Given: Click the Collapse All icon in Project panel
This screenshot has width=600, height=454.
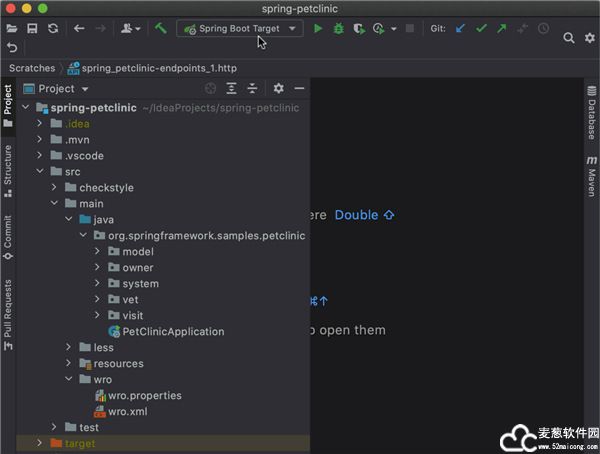Looking at the screenshot, I should pos(253,89).
